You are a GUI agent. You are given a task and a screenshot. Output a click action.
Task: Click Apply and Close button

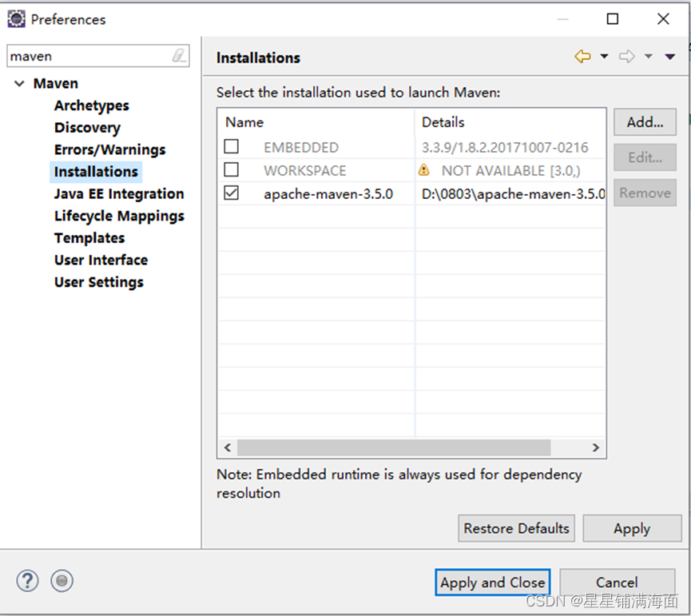point(492,582)
